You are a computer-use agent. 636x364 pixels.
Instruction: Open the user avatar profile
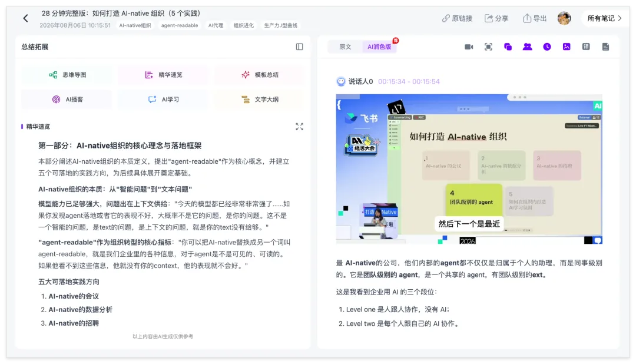click(564, 18)
